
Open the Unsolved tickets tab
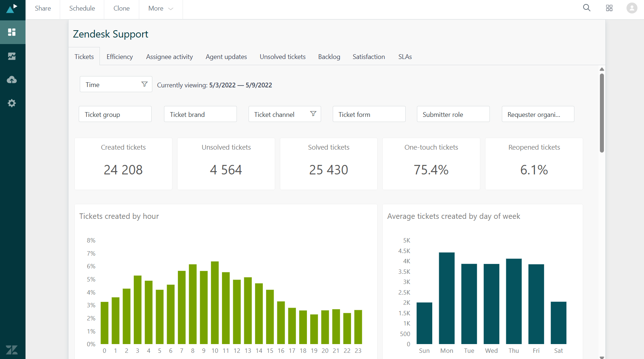pyautogui.click(x=282, y=56)
